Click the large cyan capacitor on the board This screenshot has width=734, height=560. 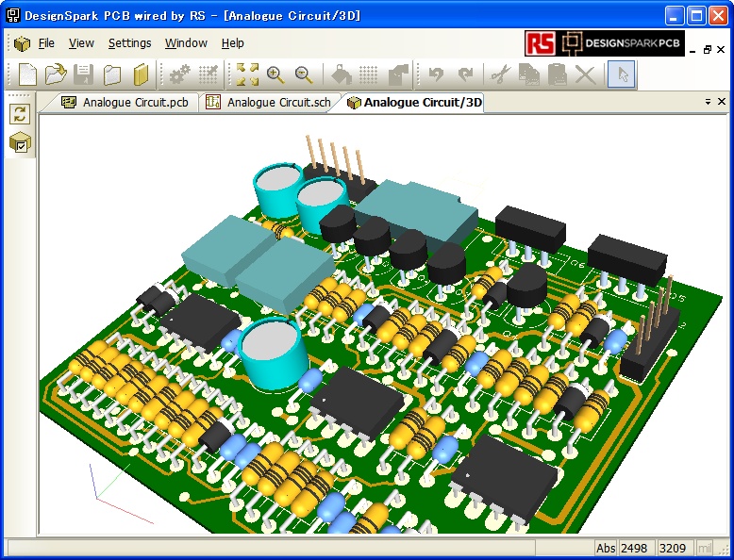click(273, 354)
